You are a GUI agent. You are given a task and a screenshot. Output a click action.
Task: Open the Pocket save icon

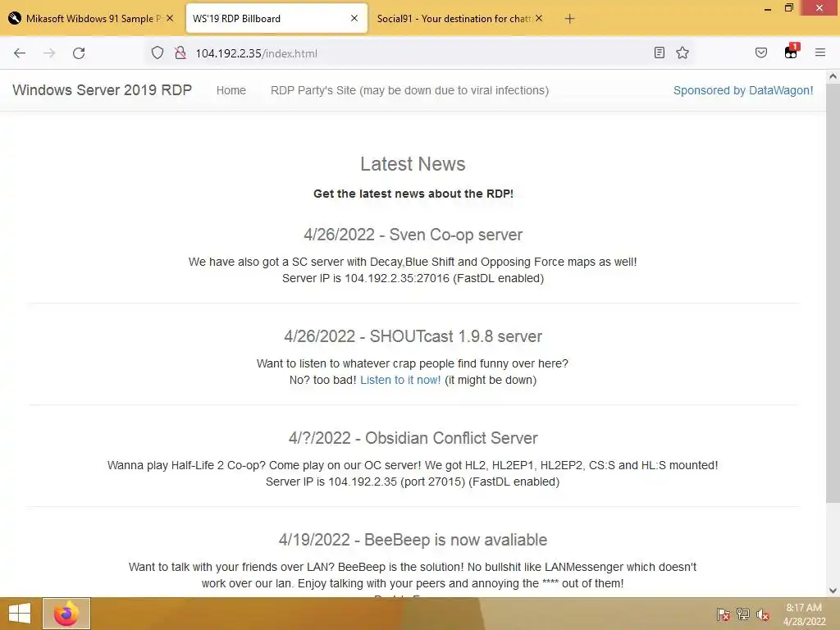coord(761,52)
